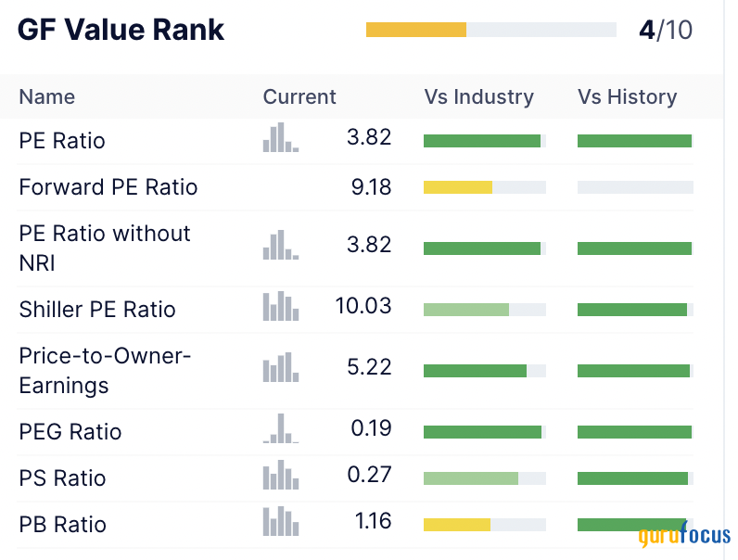Open the Shiller PE Ratio metric link
The width and height of the screenshot is (738, 560).
click(x=97, y=310)
